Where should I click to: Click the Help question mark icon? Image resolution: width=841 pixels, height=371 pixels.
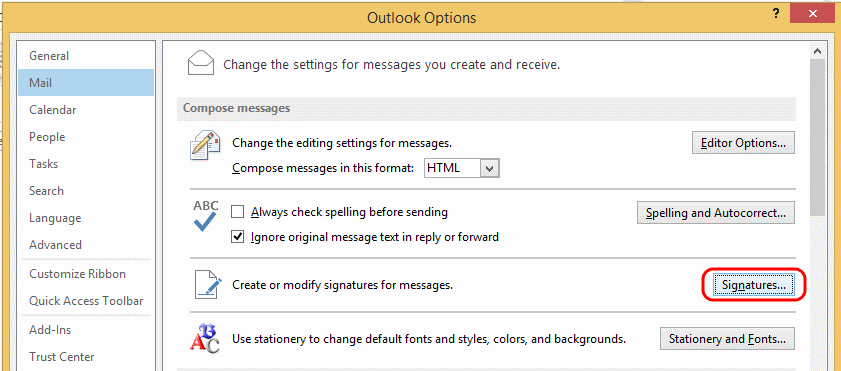click(x=776, y=14)
